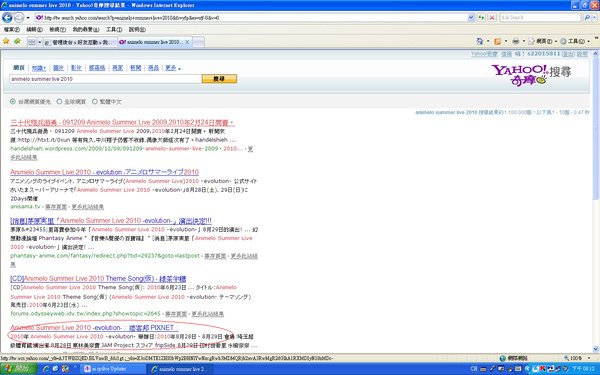
Task: Click the 登出 (sign out) link
Action: click(x=568, y=54)
